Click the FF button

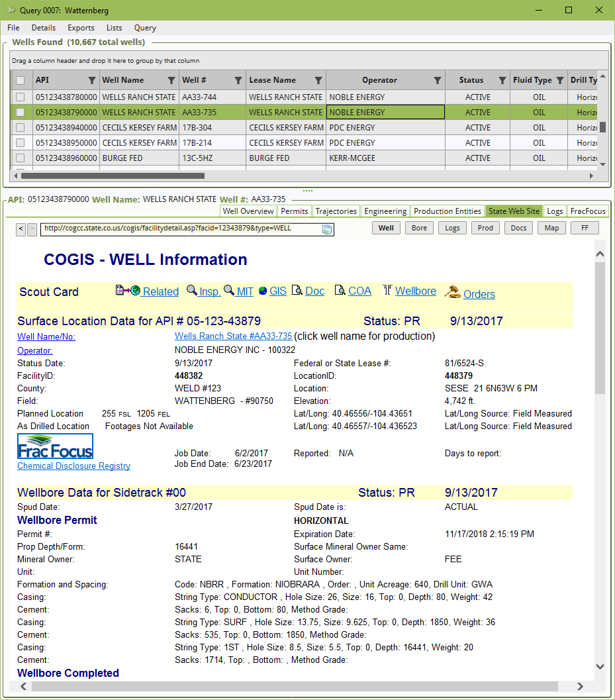coord(585,228)
